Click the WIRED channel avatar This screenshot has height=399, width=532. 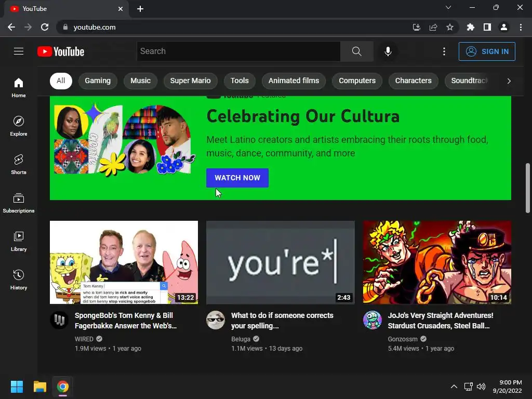[x=59, y=320]
